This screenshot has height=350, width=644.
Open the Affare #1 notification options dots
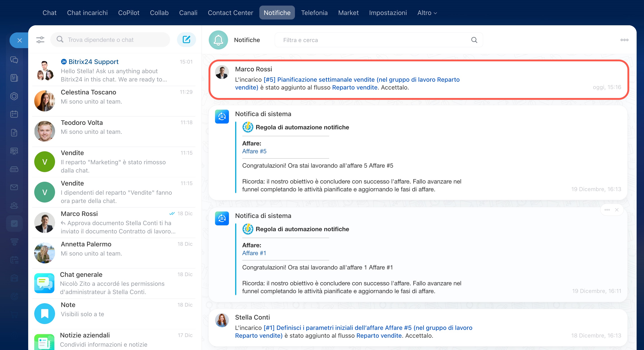(x=607, y=210)
